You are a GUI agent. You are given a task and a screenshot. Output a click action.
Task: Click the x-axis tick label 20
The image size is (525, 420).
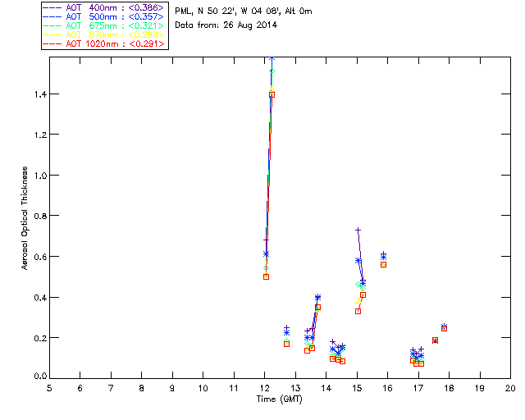510,388
